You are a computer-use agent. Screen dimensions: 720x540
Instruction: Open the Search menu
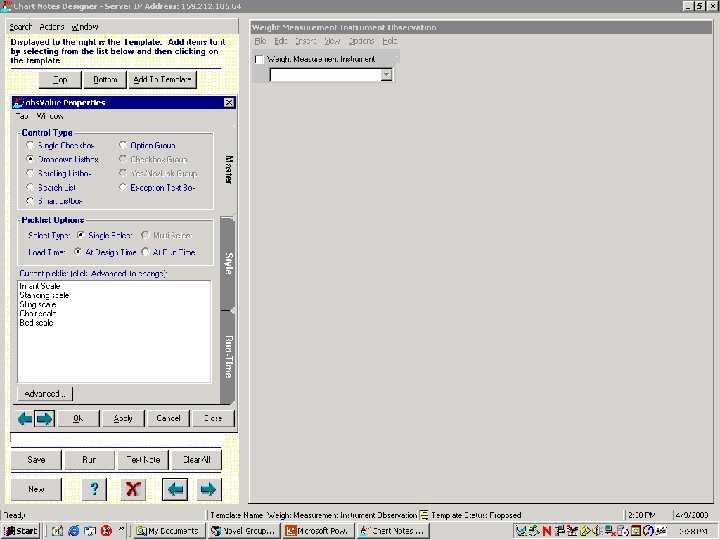[x=21, y=27]
